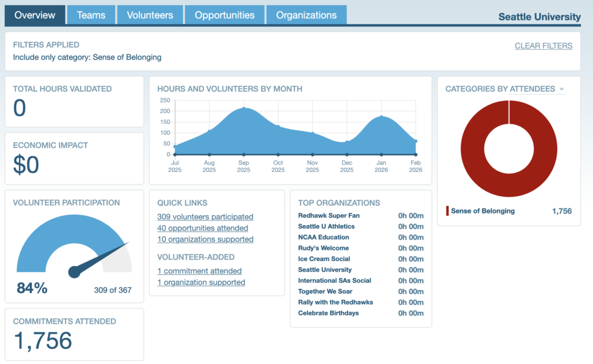This screenshot has height=364, width=593.
Task: Go to the Volunteers tab
Action: [150, 15]
